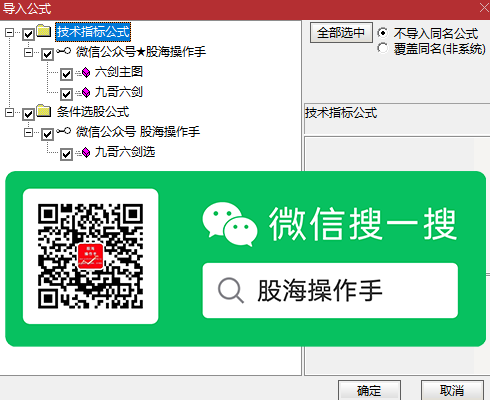Collapse the 条件选股公式 tree node

[x=9, y=113]
